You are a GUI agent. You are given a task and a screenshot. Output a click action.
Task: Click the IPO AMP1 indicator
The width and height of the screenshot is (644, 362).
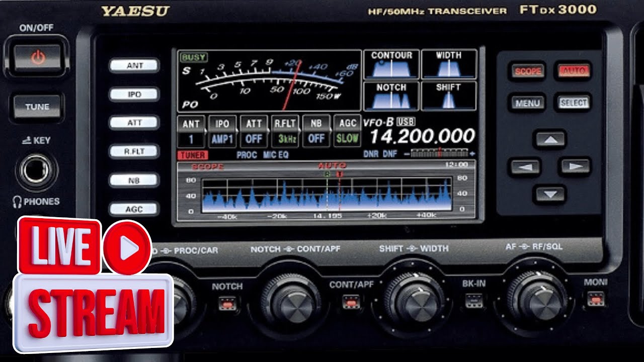tap(222, 132)
